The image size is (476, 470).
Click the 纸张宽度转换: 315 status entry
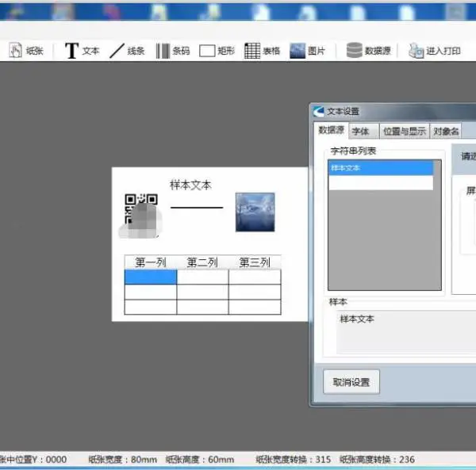(294, 460)
